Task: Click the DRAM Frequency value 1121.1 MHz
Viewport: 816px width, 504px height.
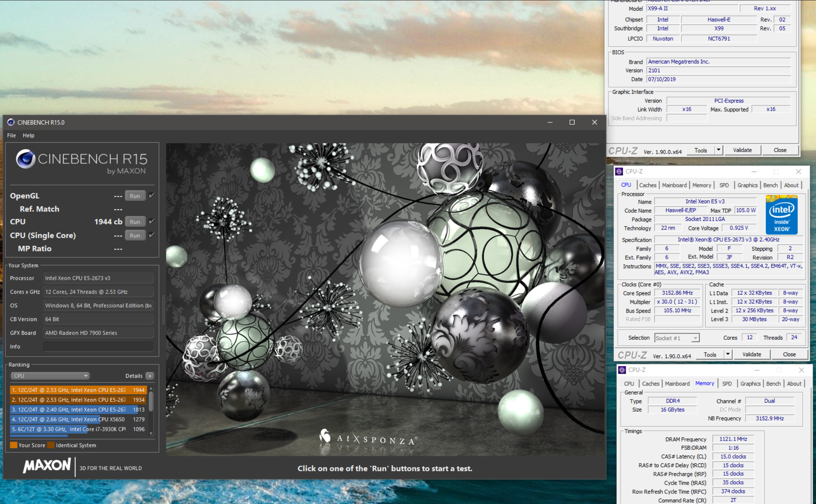Action: click(x=733, y=439)
